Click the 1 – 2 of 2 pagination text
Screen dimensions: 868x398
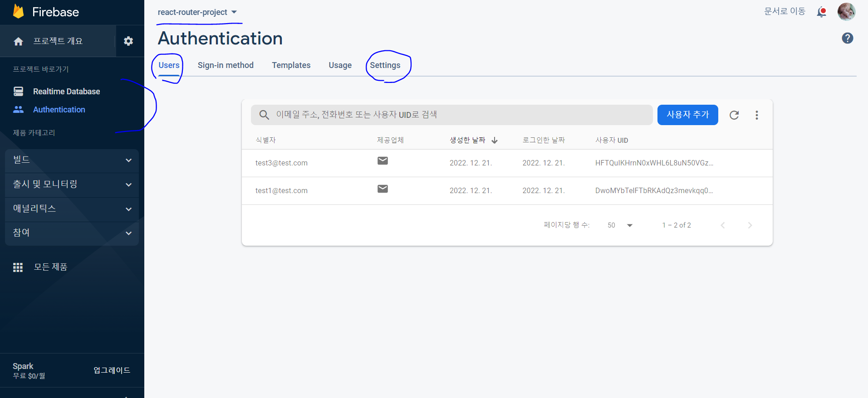(x=677, y=225)
